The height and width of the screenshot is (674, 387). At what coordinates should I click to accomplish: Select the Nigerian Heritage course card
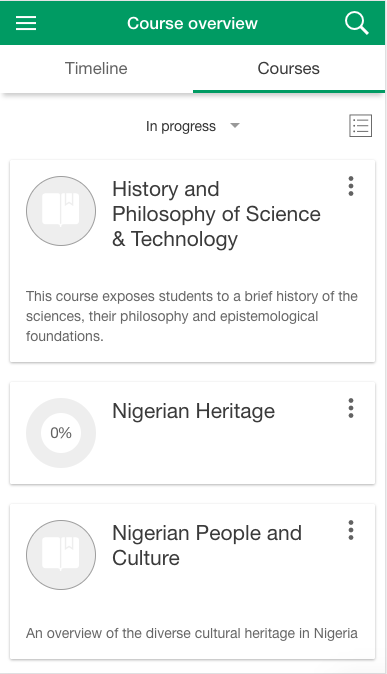click(x=193, y=433)
